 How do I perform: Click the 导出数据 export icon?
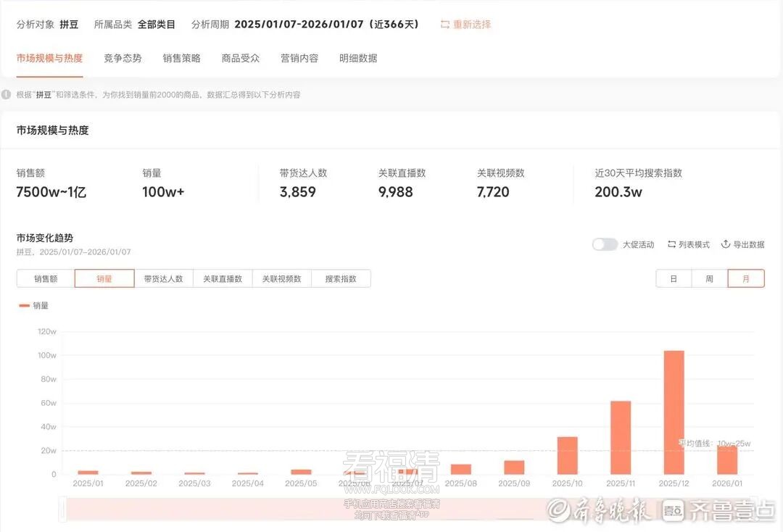pyautogui.click(x=725, y=244)
